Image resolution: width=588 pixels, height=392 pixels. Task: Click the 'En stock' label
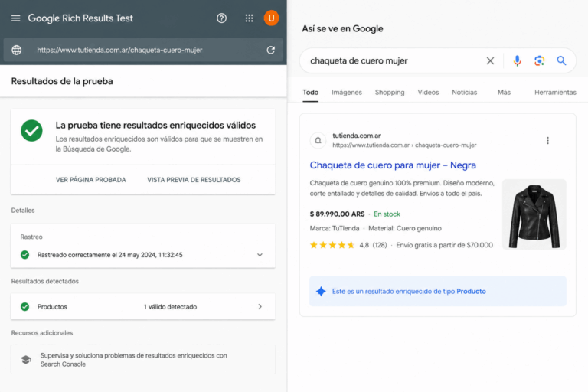pos(387,214)
